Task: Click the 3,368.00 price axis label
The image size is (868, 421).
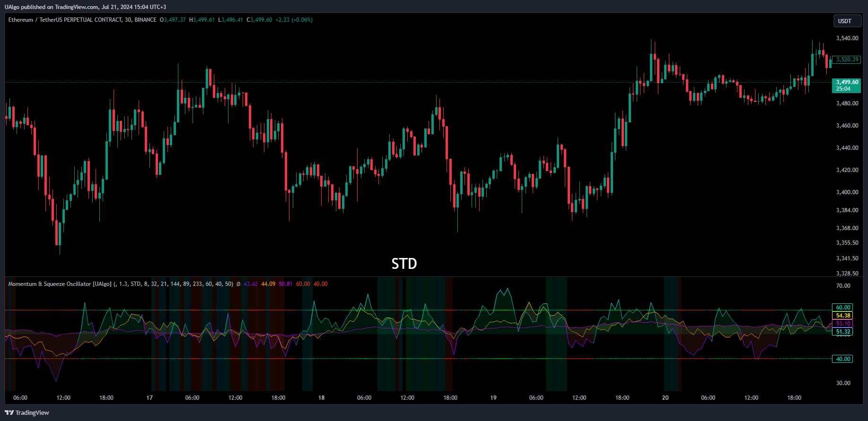Action: 847,228
